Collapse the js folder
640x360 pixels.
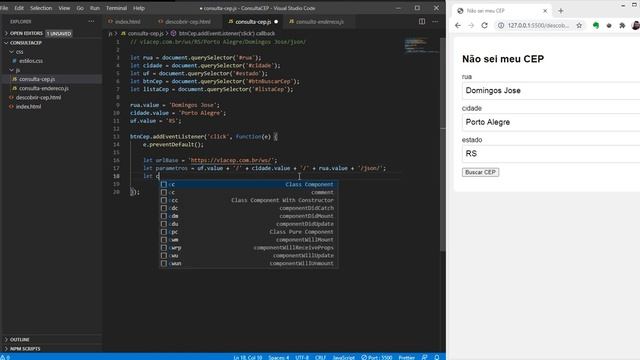pyautogui.click(x=18, y=70)
